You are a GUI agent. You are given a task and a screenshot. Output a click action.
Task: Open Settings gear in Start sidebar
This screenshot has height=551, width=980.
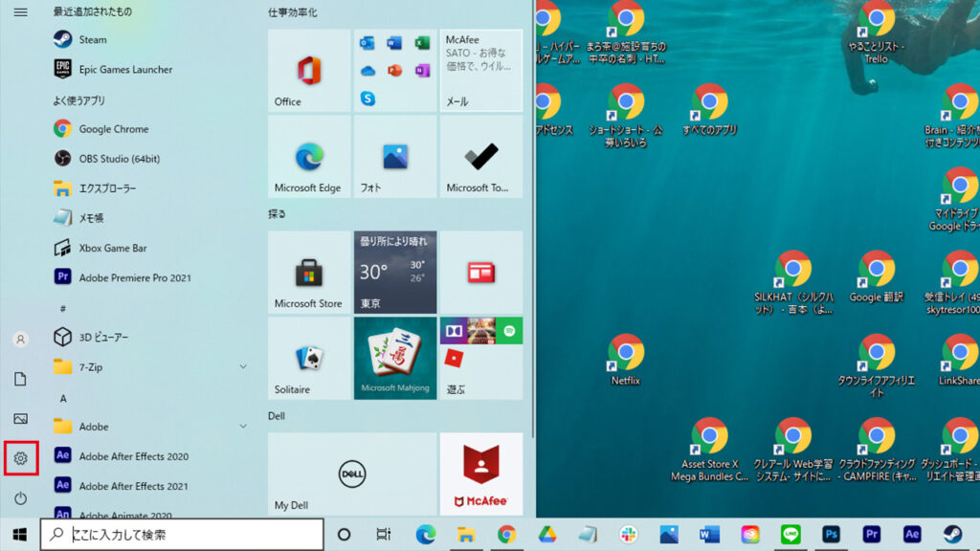(21, 458)
